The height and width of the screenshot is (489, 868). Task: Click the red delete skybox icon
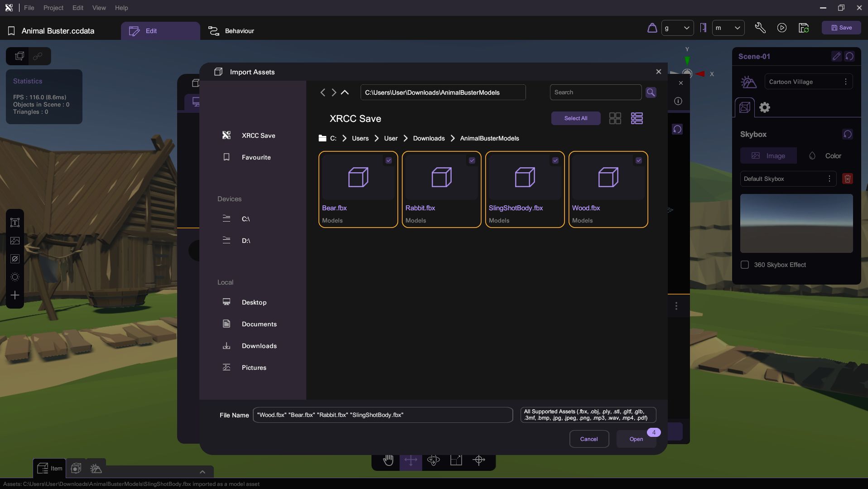[847, 179]
